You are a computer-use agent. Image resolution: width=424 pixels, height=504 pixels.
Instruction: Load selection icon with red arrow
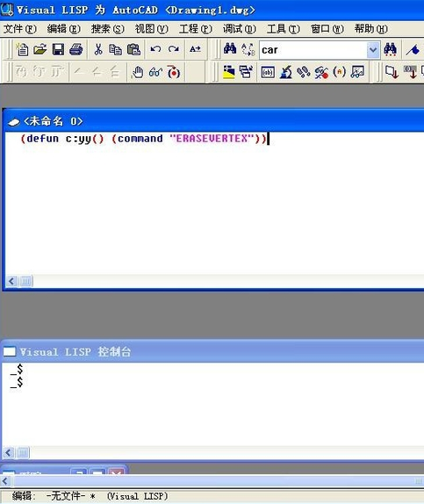[411, 72]
